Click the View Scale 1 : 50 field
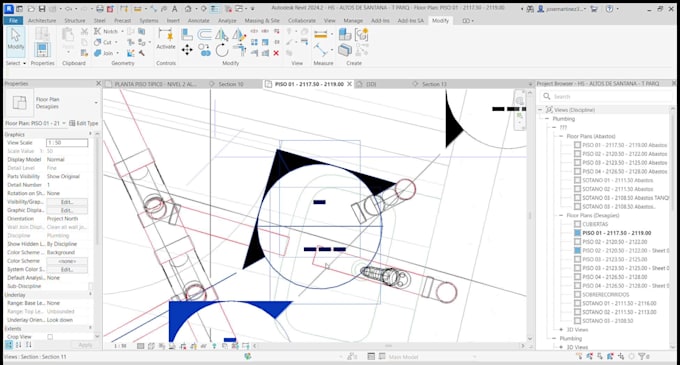 [x=67, y=143]
